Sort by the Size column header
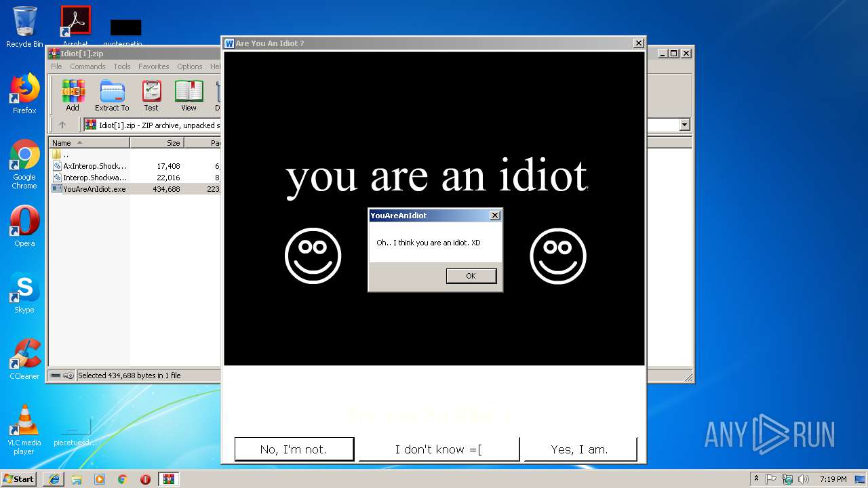Image resolution: width=868 pixels, height=488 pixels. coord(157,143)
